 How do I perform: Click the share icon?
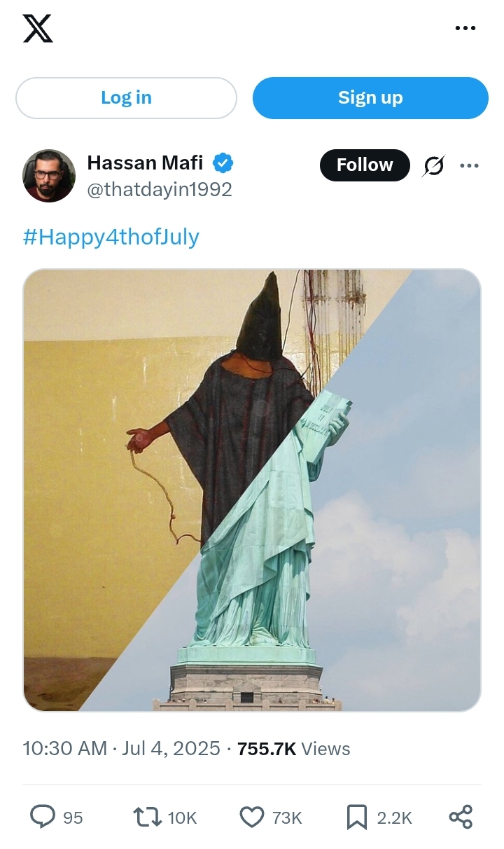coord(461,817)
